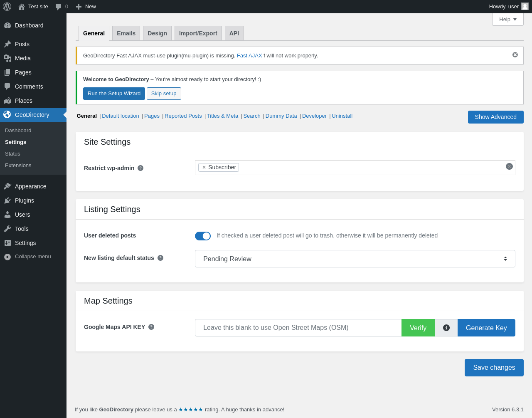532x418 pixels.
Task: Click Run the Setup Wizard
Action: [114, 94]
